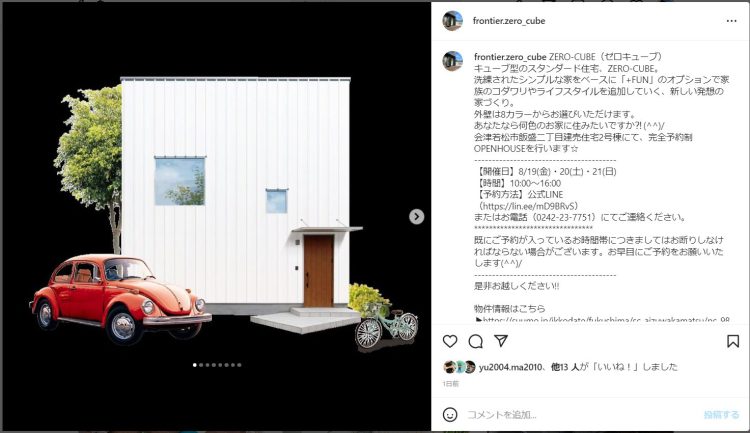Open comments via speech bubble icon
This screenshot has height=433, width=750.
point(475,341)
